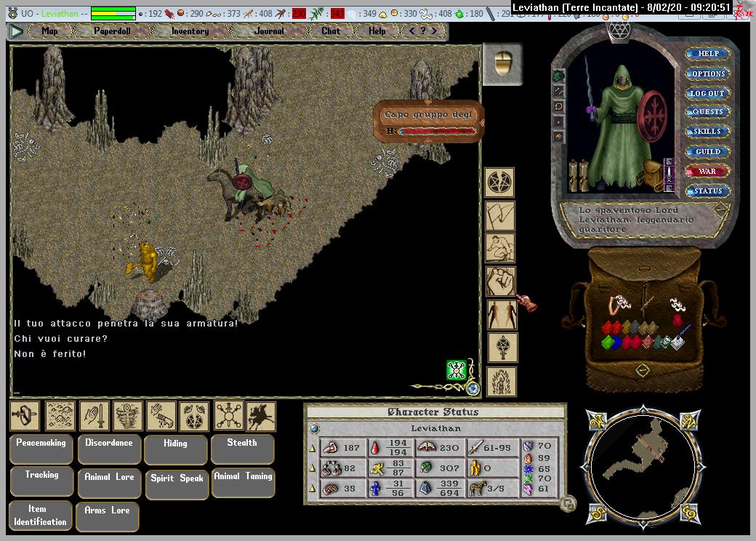Screen dimensions: 756x541
Task: Click the diamond button on the backpack
Action: (x=643, y=370)
